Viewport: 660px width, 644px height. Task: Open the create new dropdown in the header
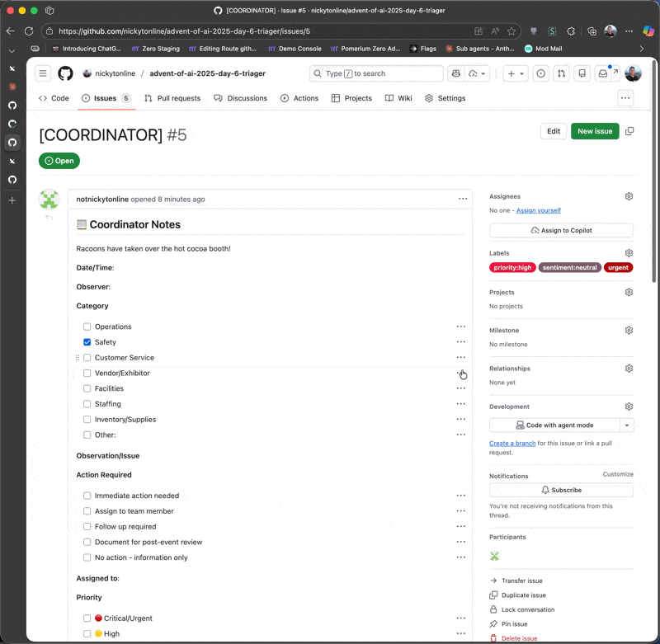tap(515, 73)
